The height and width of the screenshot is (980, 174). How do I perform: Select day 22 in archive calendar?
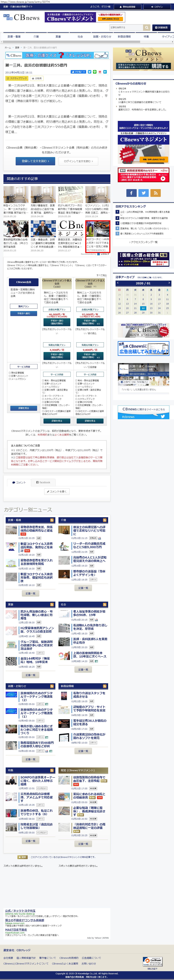point(143,308)
